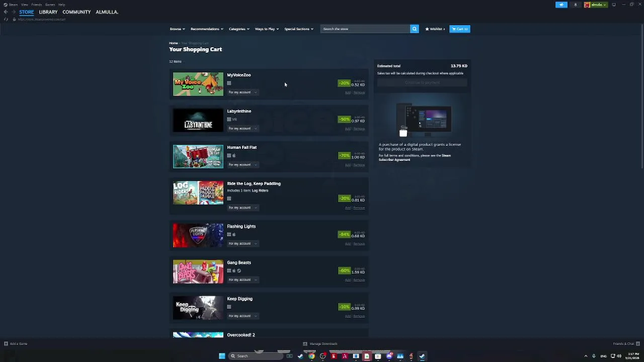Open Friends & Chat
The width and height of the screenshot is (644, 362).
point(625,344)
